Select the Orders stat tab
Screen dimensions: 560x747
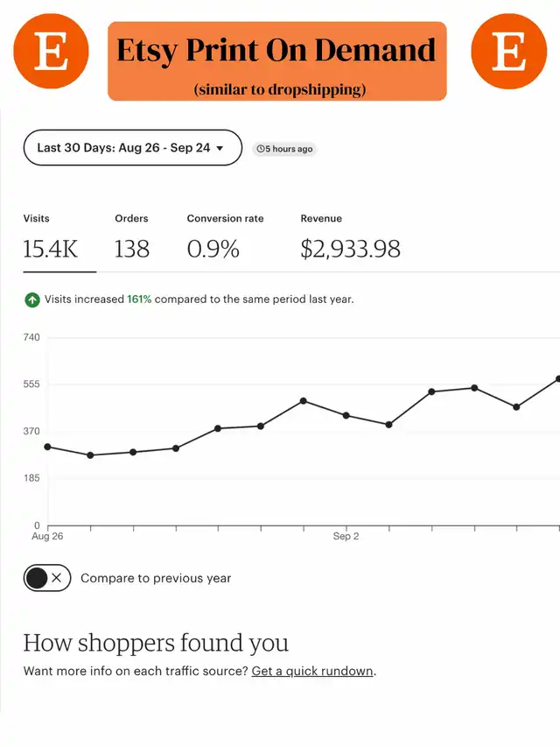coord(132,238)
